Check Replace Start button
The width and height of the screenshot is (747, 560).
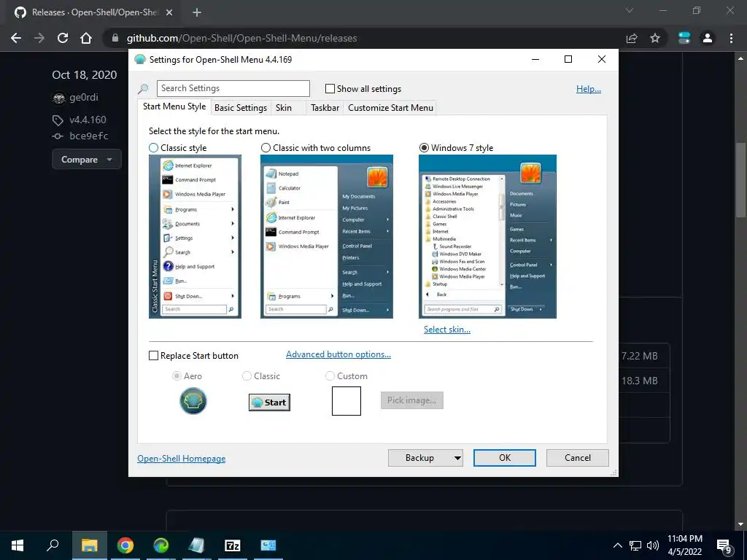pyautogui.click(x=153, y=356)
